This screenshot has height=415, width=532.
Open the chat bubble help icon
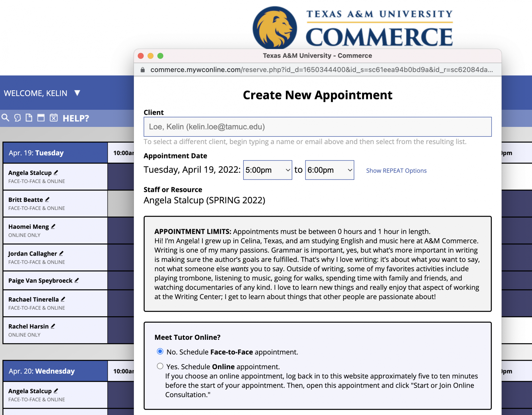(x=17, y=118)
